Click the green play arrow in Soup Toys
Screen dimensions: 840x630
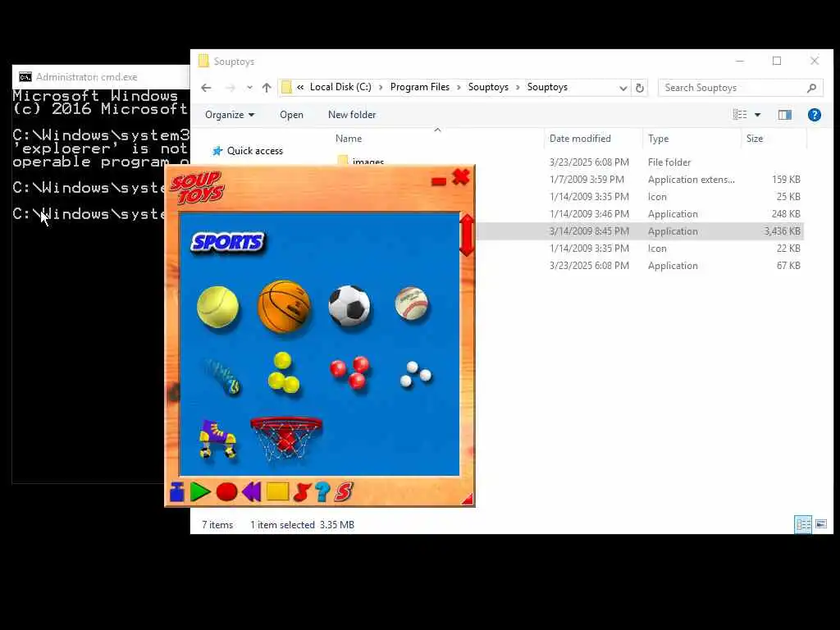200,492
